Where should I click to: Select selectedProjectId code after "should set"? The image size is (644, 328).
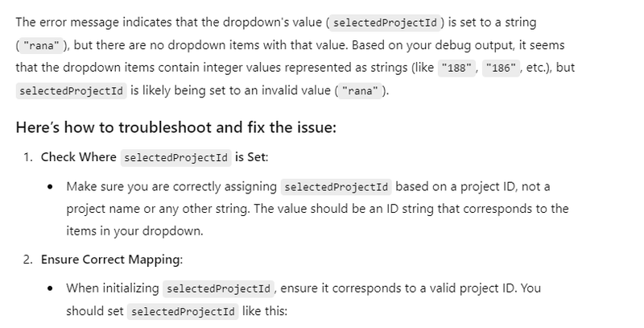click(x=183, y=312)
